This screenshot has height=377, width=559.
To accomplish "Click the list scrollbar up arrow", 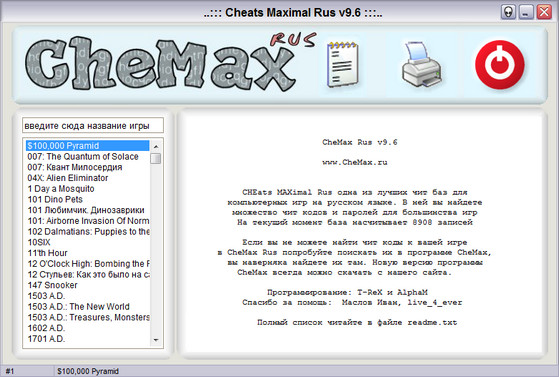I will [156, 146].
